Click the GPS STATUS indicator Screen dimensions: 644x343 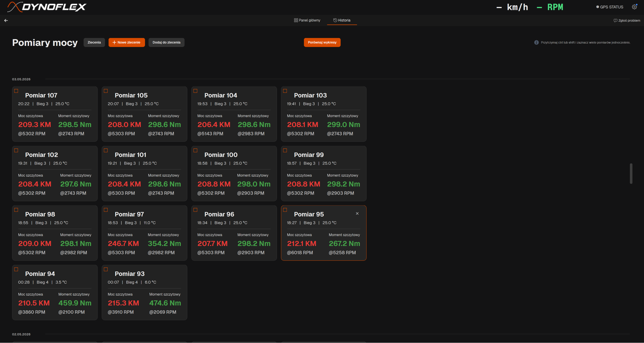pos(610,7)
